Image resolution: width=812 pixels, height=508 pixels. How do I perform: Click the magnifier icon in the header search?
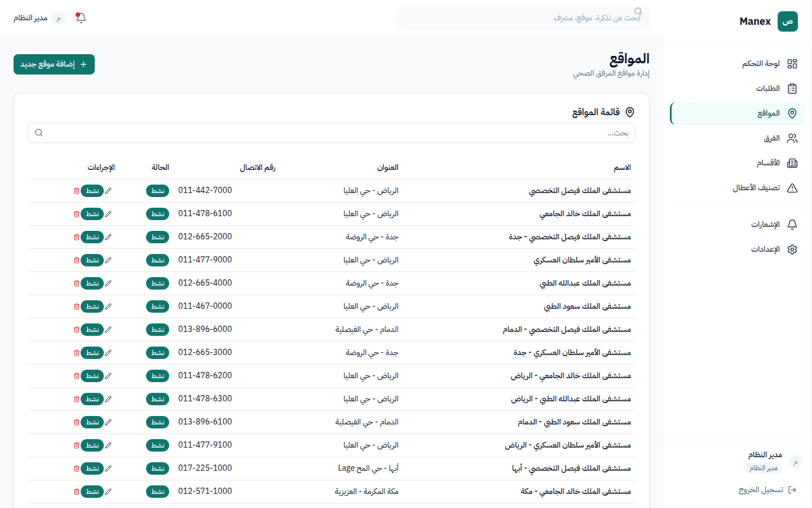coord(638,11)
